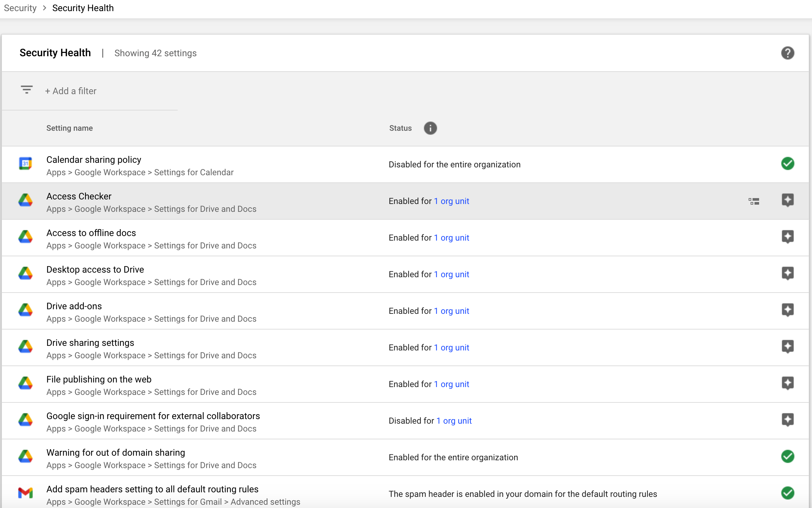The width and height of the screenshot is (812, 508).
Task: Click the filter lines icon
Action: [x=26, y=90]
